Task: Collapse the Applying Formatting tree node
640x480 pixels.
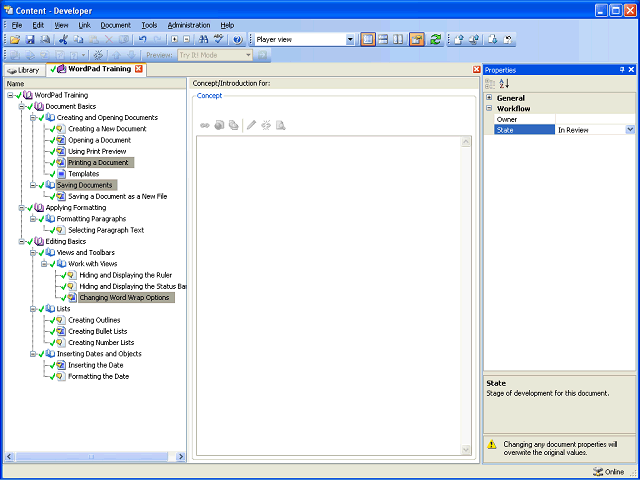Action: tap(22, 208)
